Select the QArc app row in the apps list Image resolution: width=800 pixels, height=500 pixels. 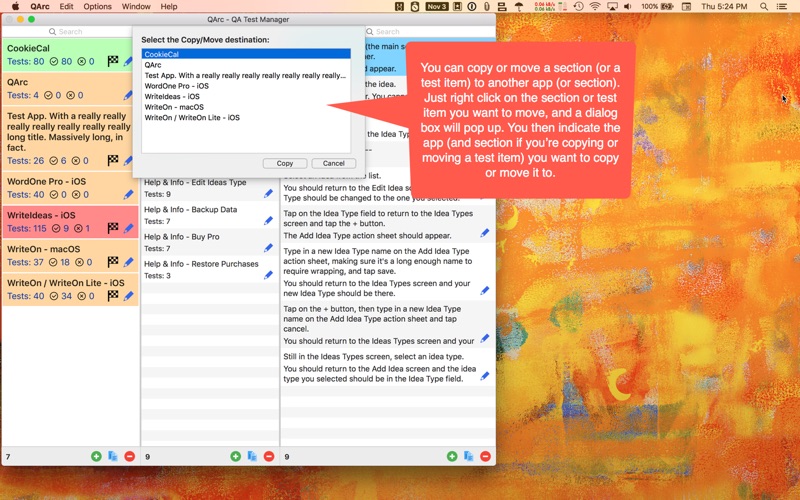[x=70, y=88]
